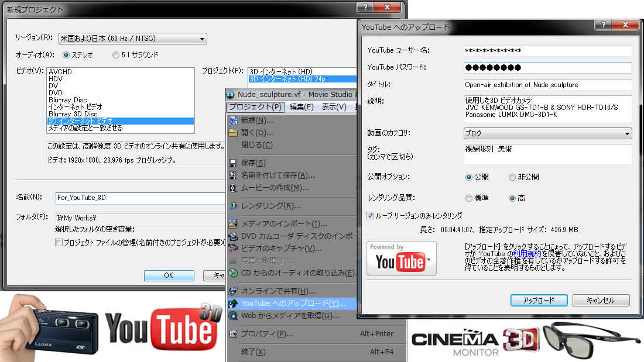The height and width of the screenshot is (362, 644).
Task: Choose 非公開 as the publish option
Action: point(513,177)
